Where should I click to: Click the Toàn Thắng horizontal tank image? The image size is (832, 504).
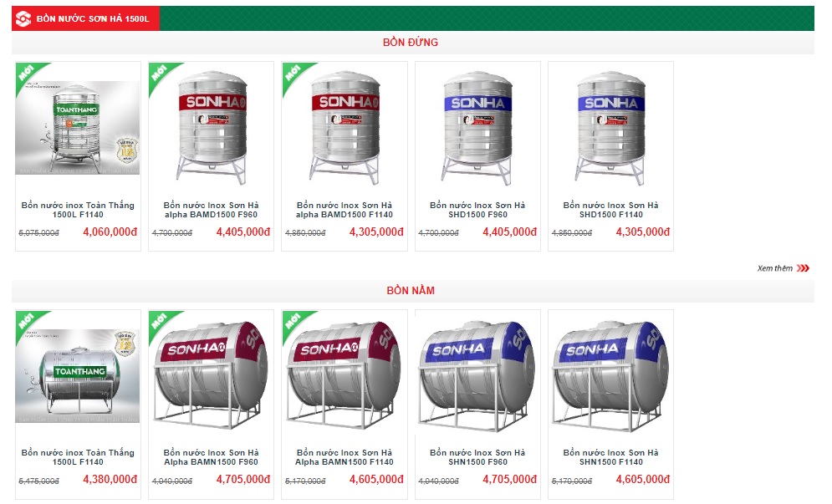tap(78, 375)
